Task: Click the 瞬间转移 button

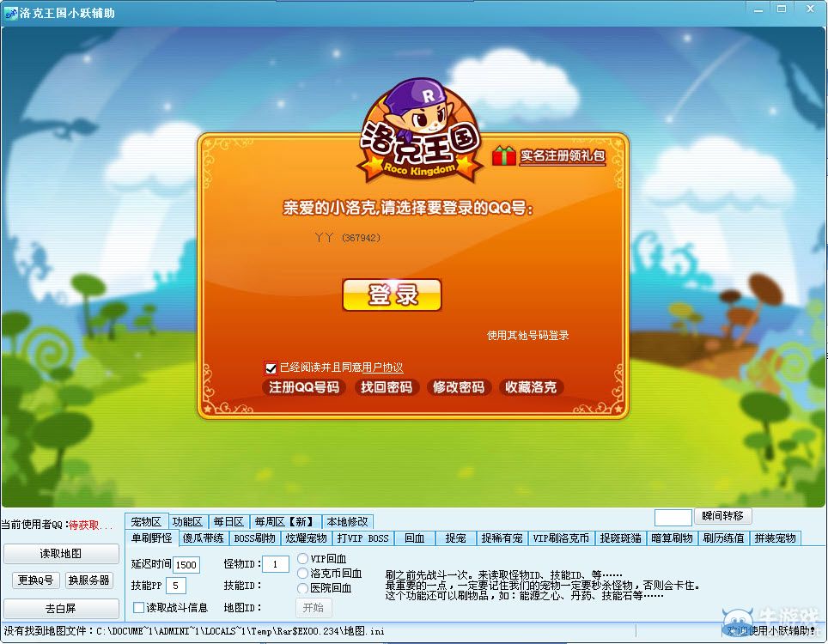Action: coord(723,516)
